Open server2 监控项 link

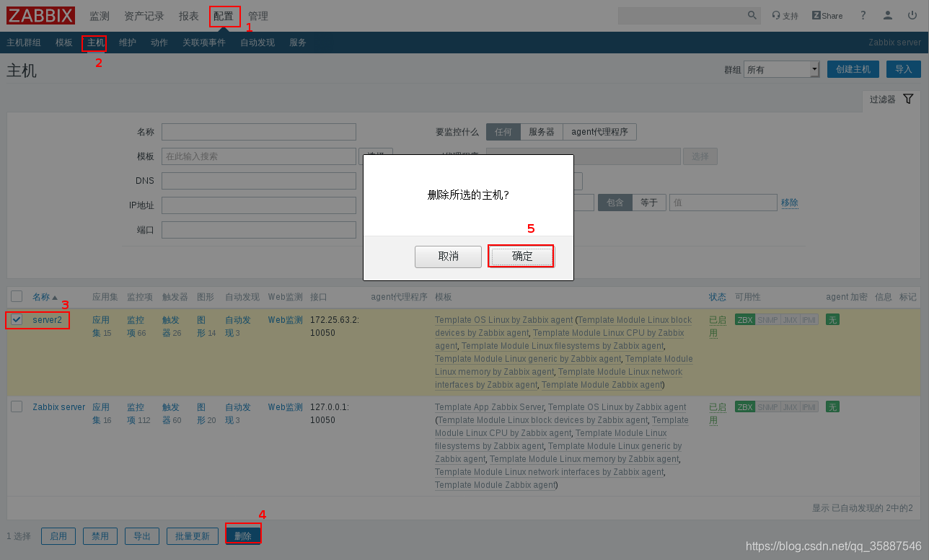point(136,326)
